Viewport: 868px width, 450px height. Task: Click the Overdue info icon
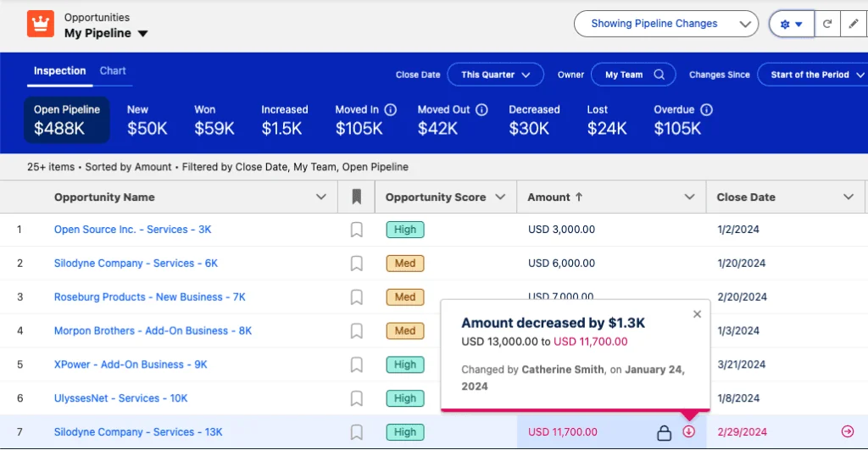click(706, 109)
